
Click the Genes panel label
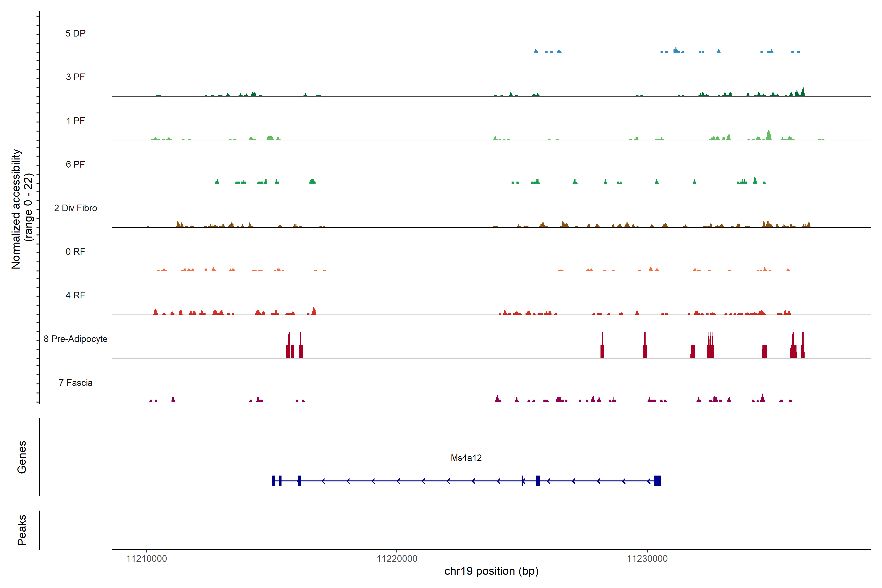tap(22, 457)
